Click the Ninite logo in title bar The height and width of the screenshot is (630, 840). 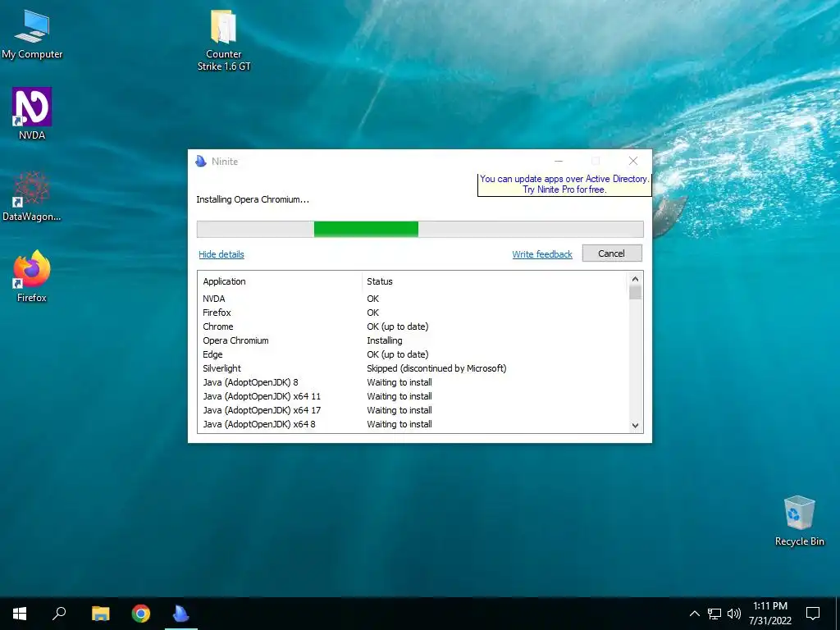pos(201,162)
